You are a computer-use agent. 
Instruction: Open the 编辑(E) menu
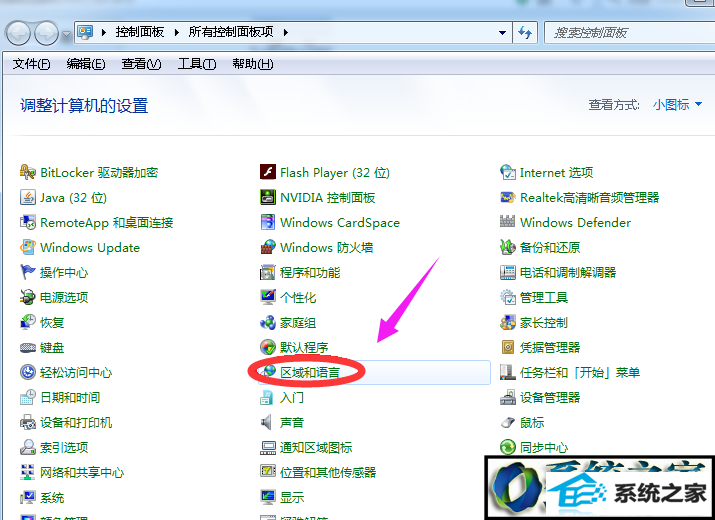(x=86, y=64)
